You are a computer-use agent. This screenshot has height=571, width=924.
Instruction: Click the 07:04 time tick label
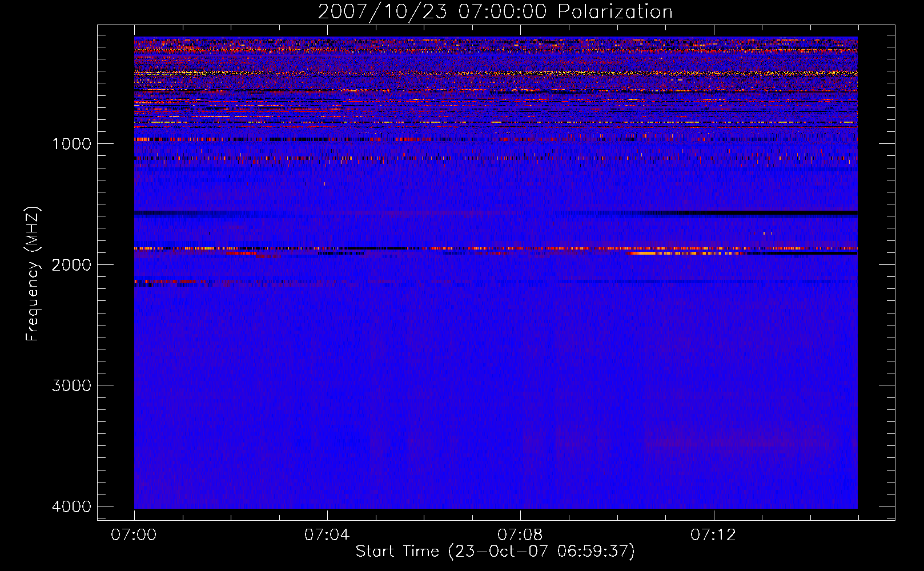point(327,535)
